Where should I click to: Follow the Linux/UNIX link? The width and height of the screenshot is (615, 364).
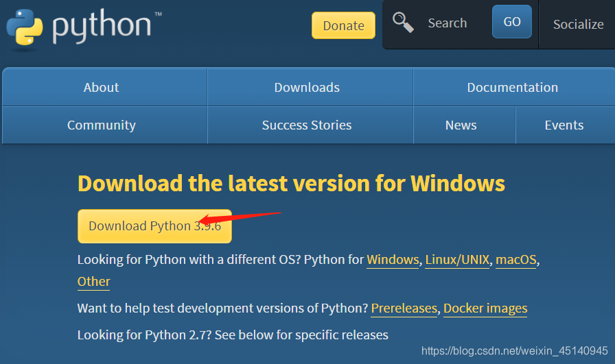coord(457,260)
